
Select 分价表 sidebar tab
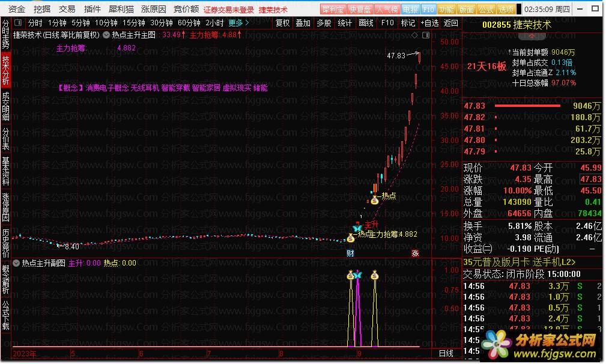coord(6,139)
